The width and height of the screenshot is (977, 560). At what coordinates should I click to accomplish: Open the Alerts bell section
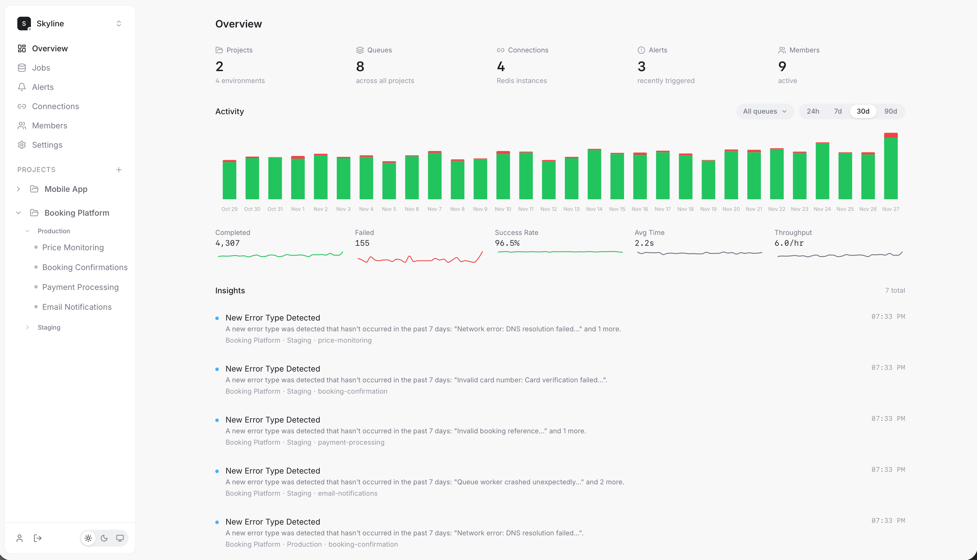(x=42, y=87)
